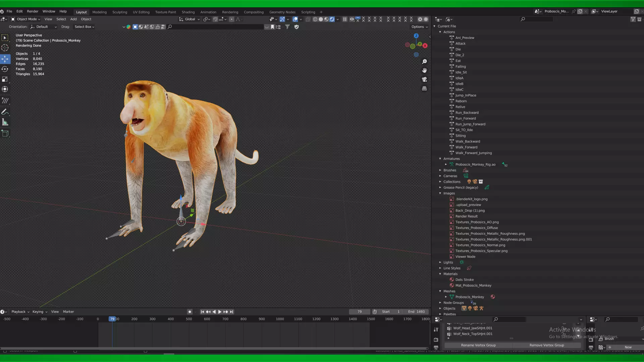Open the Object Mode dropdown
This screenshot has height=362, width=644.
click(x=25, y=19)
